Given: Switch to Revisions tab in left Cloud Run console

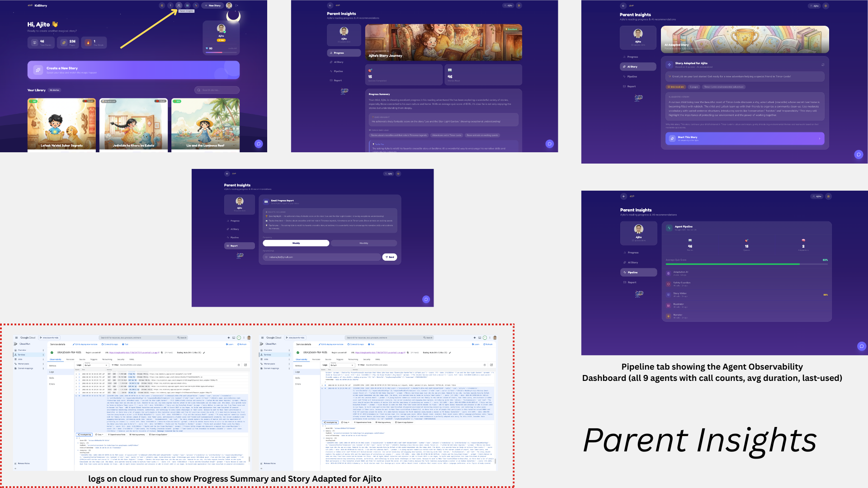Looking at the screenshot, I should point(71,360).
